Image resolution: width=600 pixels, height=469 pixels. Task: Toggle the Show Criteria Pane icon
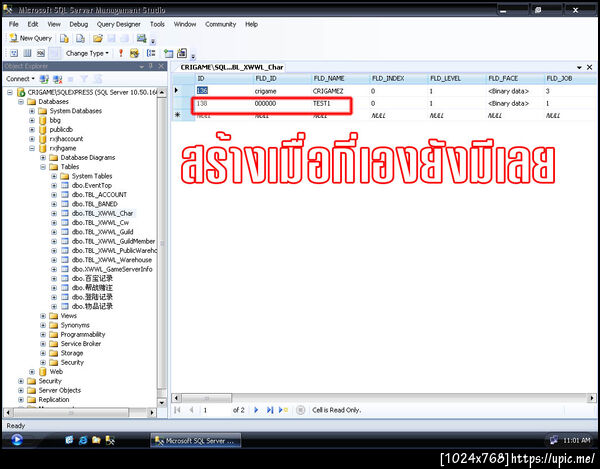(28, 53)
